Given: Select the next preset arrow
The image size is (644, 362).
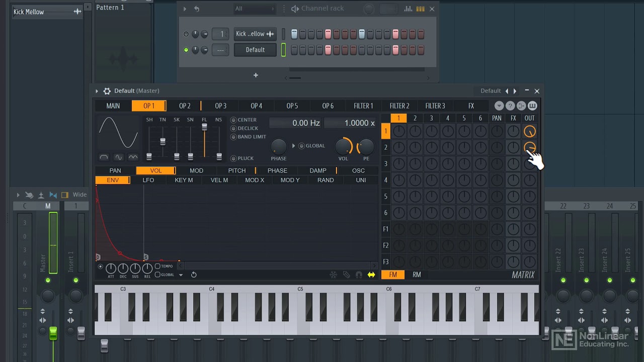Looking at the screenshot, I should [515, 91].
